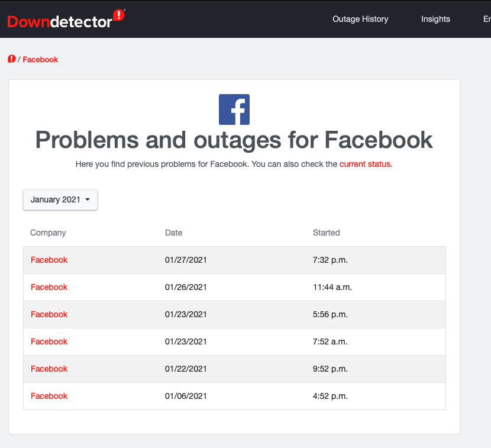Click the Downdetector logo in header
This screenshot has width=491, height=448.
66,19
